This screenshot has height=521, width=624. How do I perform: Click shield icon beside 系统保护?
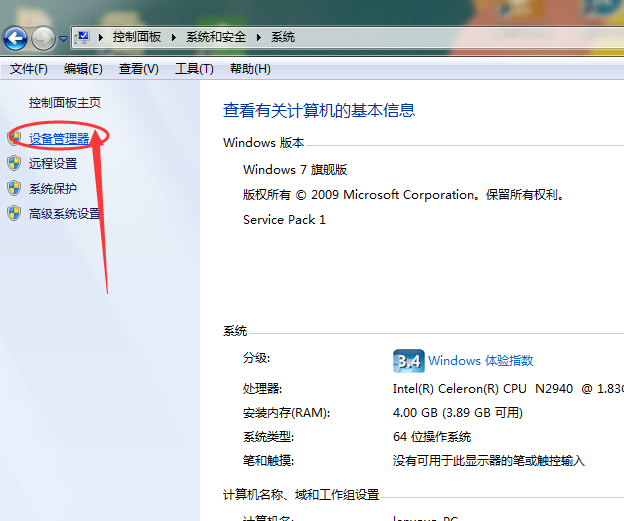pos(14,188)
